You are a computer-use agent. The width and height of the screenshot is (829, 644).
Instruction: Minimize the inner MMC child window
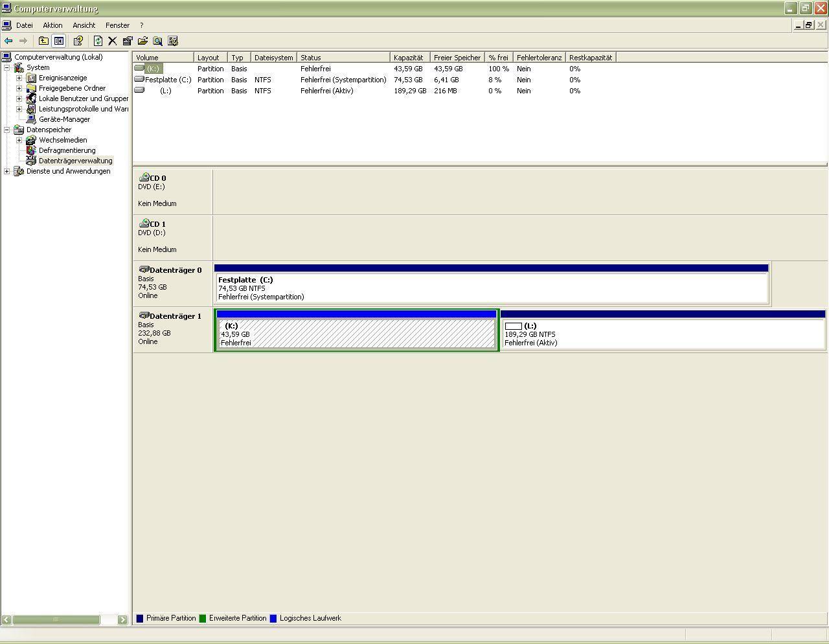pyautogui.click(x=799, y=25)
